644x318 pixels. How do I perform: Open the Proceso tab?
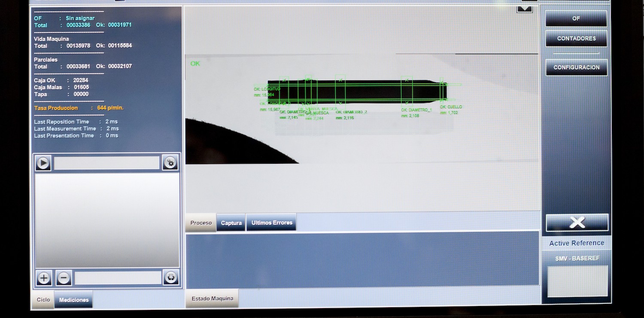[x=201, y=223]
